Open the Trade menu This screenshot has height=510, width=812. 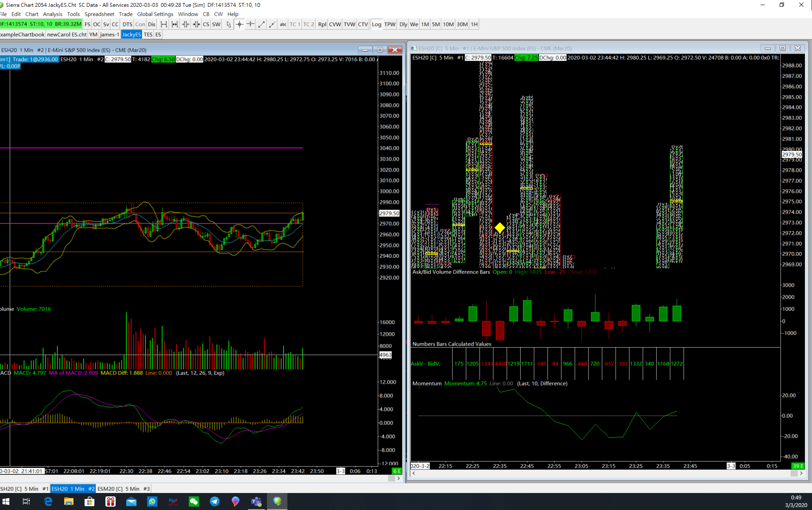[x=126, y=14]
